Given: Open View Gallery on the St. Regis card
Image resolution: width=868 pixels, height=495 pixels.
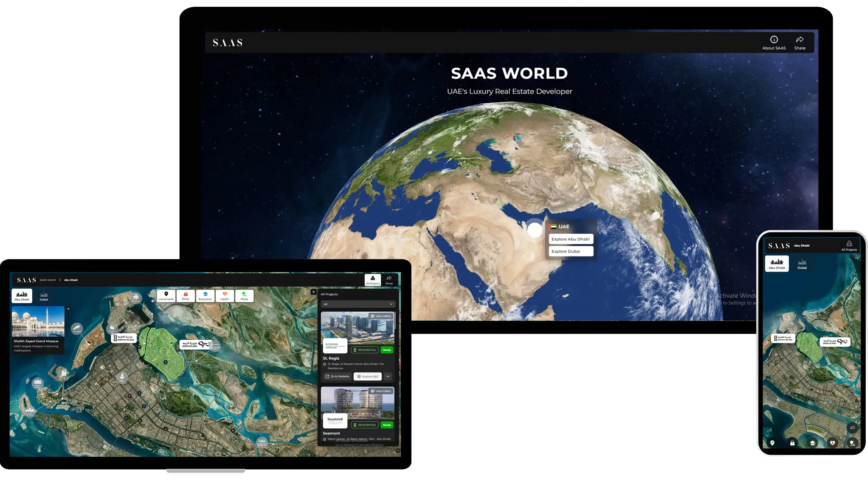Looking at the screenshot, I should 381,316.
